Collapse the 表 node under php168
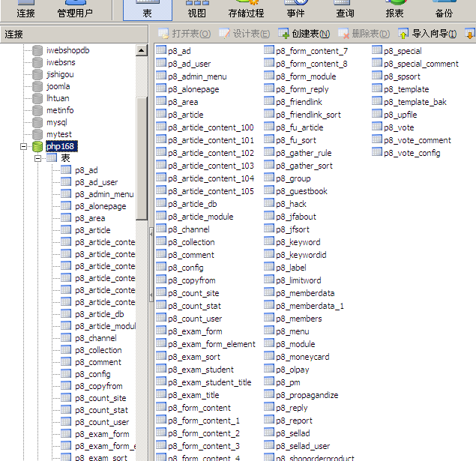Image resolution: width=476 pixels, height=461 pixels. pyautogui.click(x=37, y=158)
